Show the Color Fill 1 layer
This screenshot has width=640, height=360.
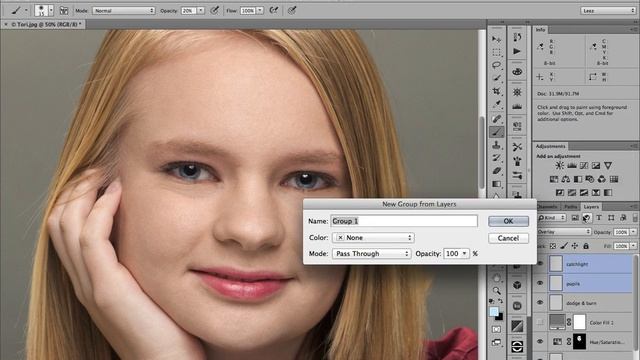click(x=540, y=322)
